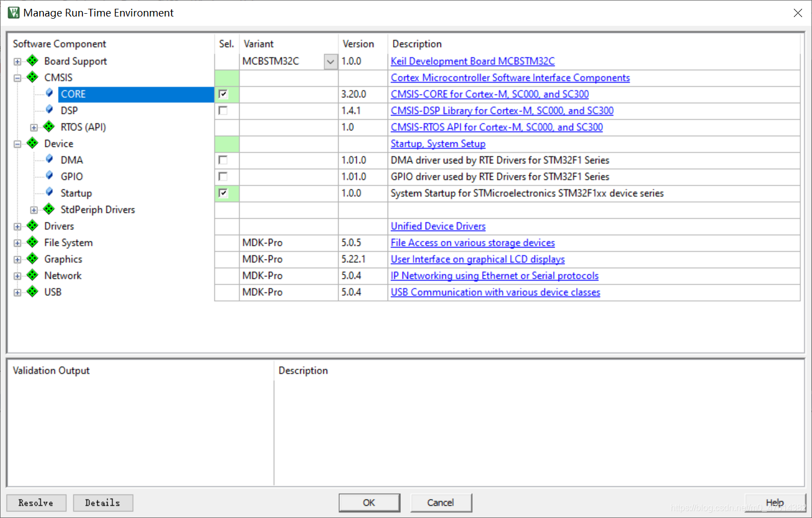Expand the Network tree node
This screenshot has height=518, width=812.
coord(18,276)
